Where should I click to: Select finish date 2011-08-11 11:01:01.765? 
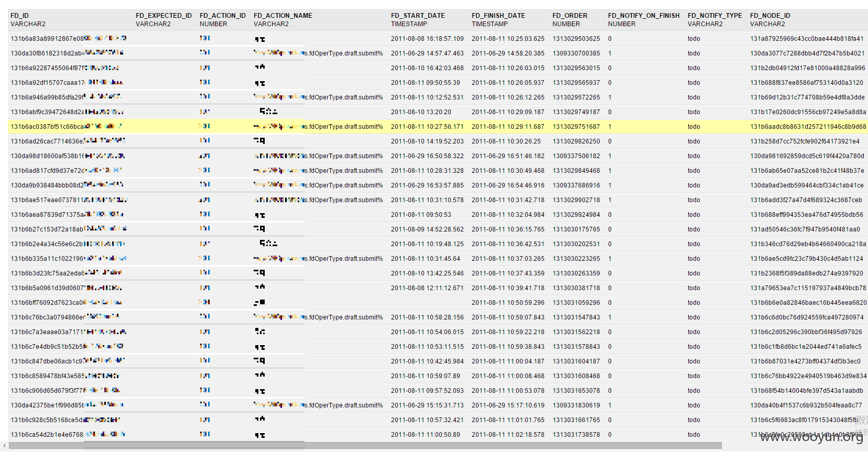508,420
